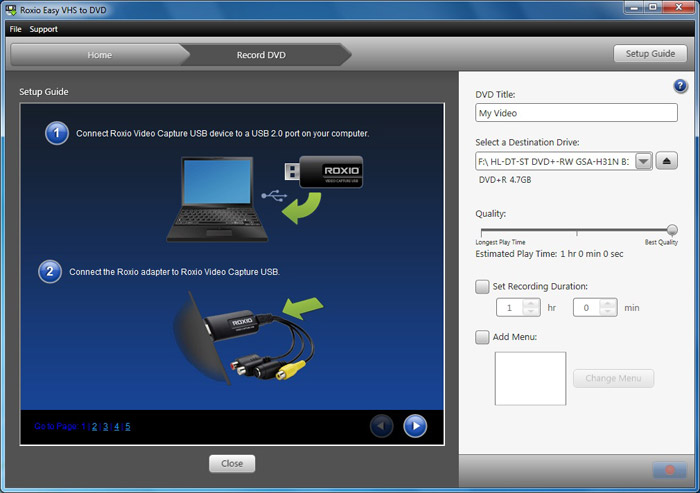Open the Support menu

(43, 29)
